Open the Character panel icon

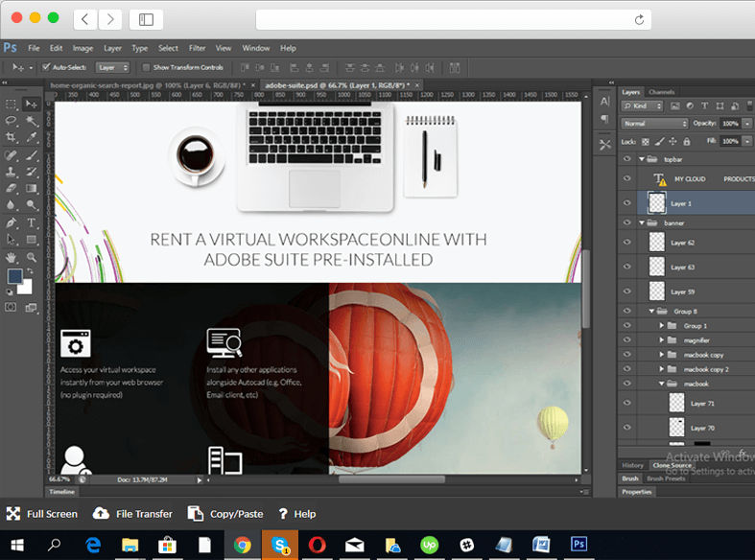(604, 102)
